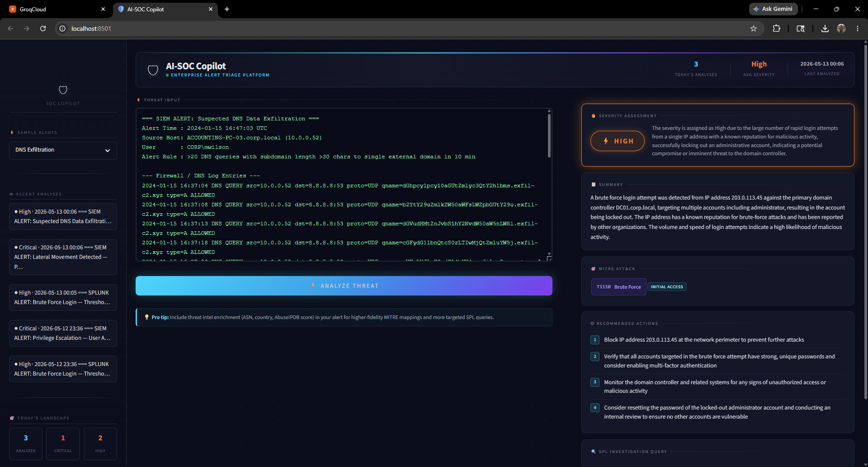
Task: Click the CRITICAL count card showing 1
Action: 63,444
